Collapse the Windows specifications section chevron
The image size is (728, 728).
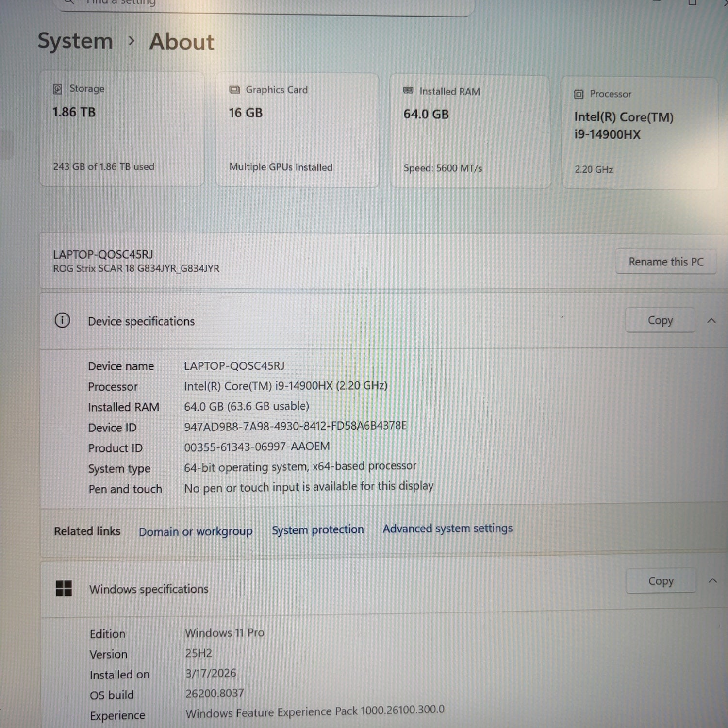coord(712,580)
